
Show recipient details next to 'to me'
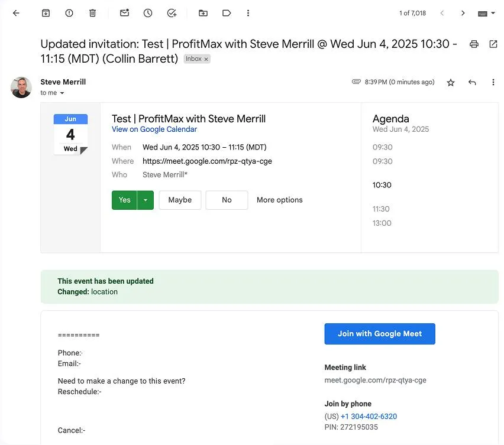pyautogui.click(x=62, y=93)
